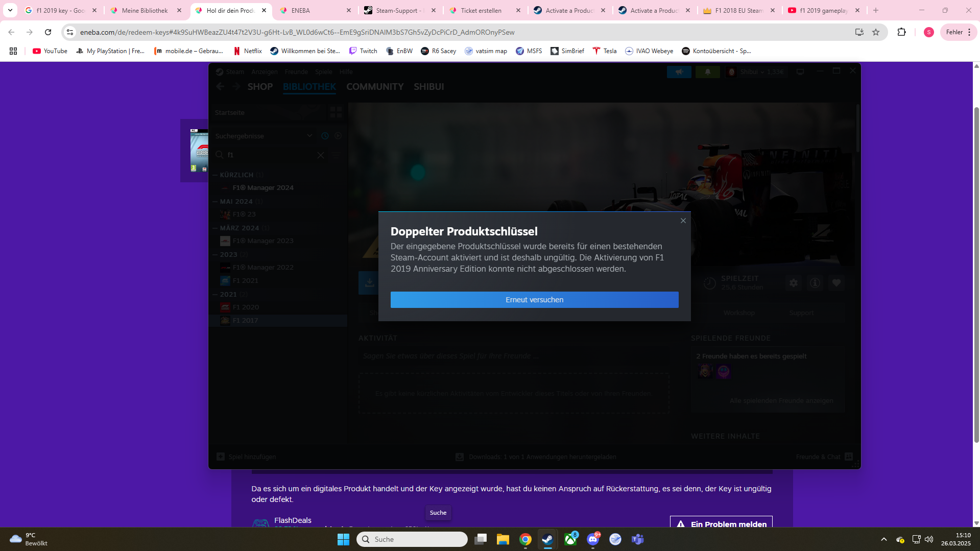
Task: Switch to the Steam-Support tab
Action: [x=398, y=10]
